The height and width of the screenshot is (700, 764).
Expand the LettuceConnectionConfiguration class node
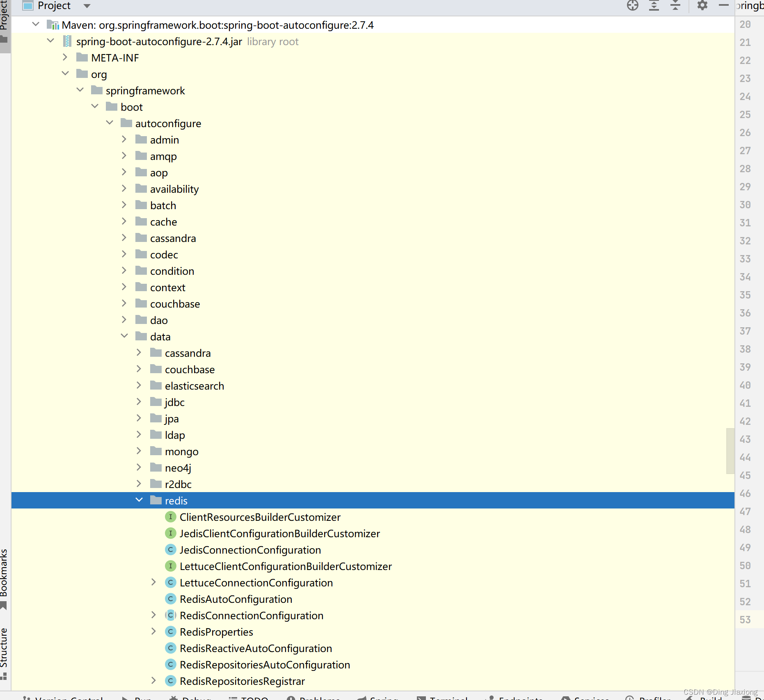[x=153, y=582]
